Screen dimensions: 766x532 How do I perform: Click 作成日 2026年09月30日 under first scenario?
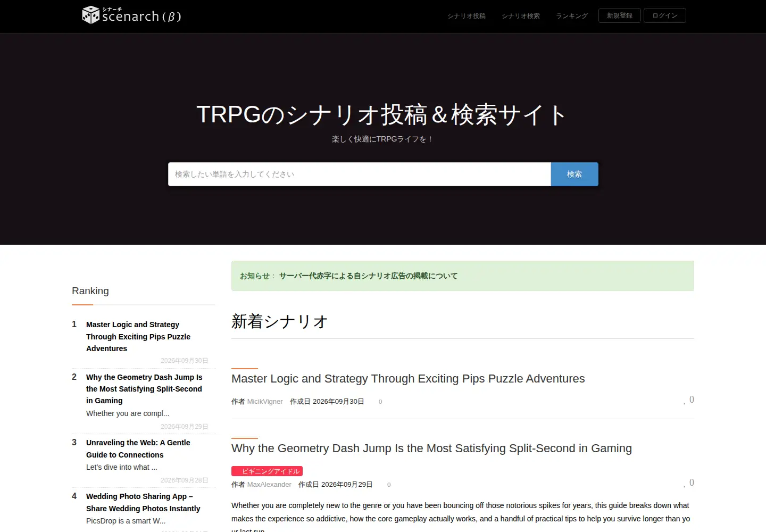coord(327,402)
